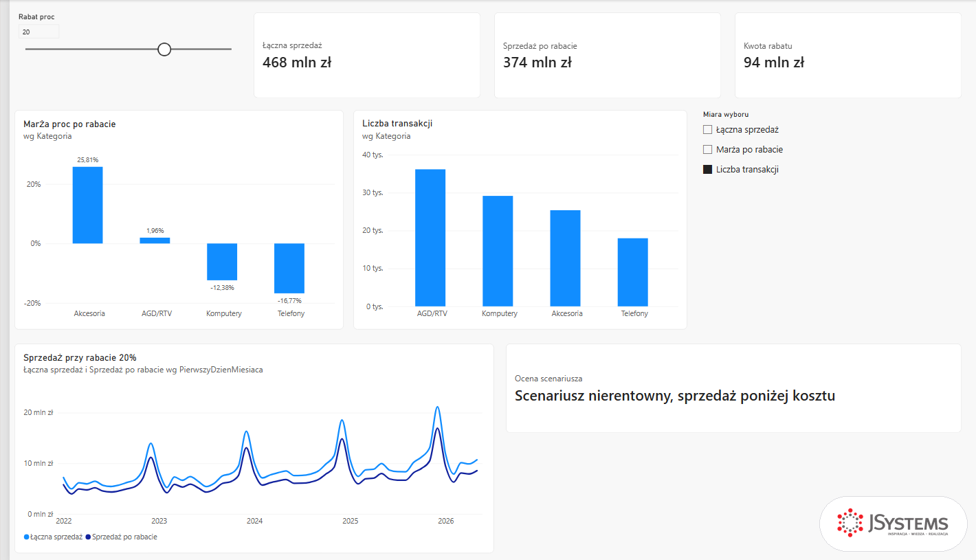Click the 2026 label on the time axis

[x=446, y=521]
